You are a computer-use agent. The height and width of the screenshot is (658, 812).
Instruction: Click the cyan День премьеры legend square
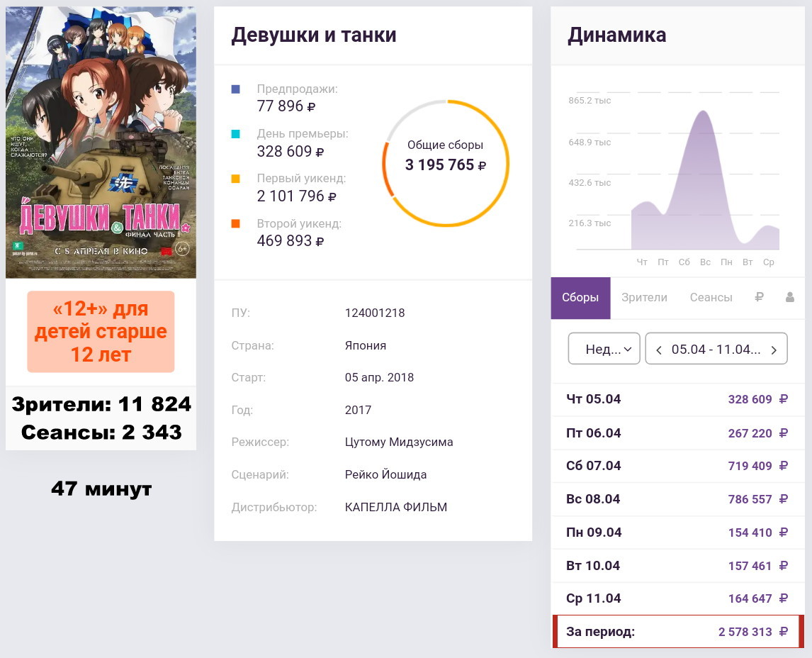[235, 134]
